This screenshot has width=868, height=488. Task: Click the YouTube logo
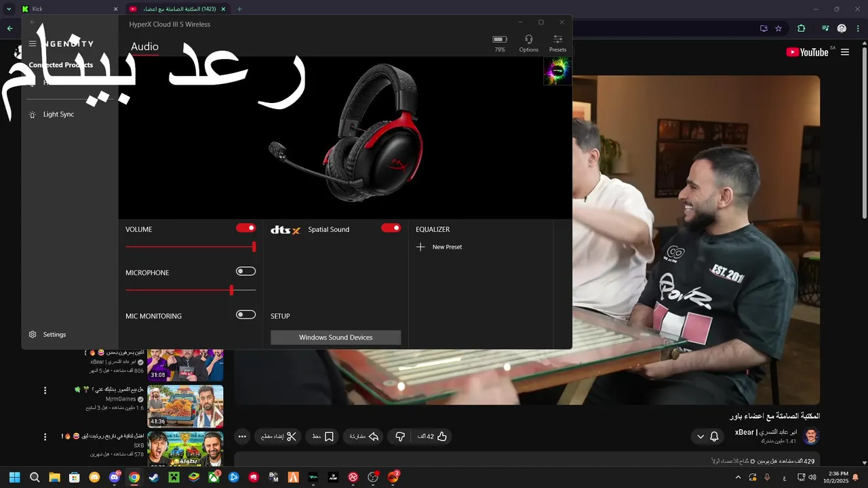click(x=808, y=52)
